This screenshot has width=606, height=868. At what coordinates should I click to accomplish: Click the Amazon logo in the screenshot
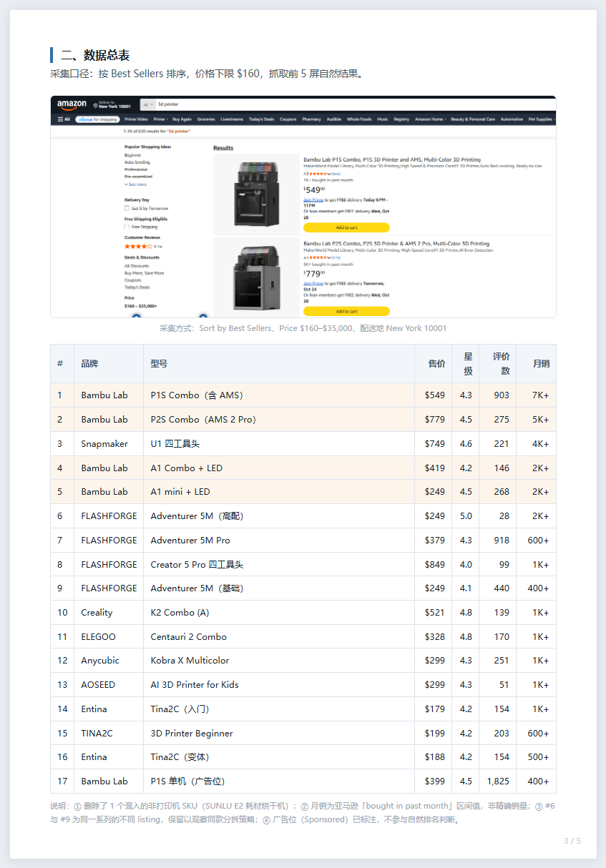pos(72,104)
